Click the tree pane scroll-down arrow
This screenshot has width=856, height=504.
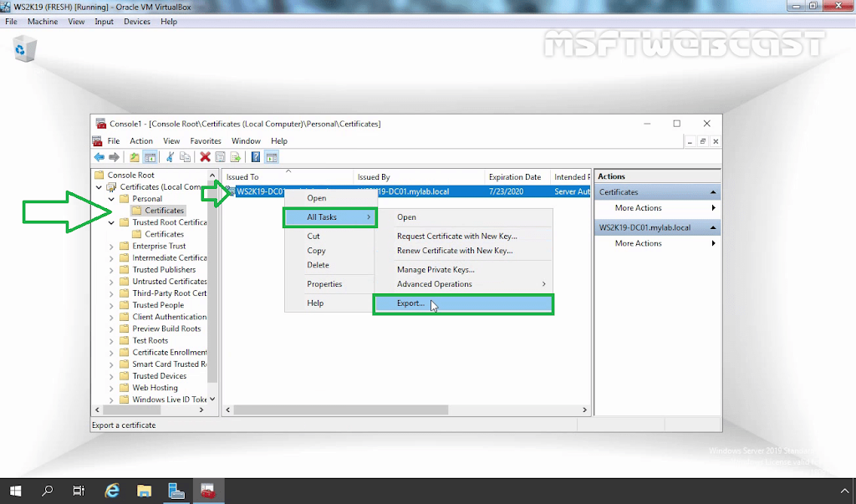click(212, 400)
